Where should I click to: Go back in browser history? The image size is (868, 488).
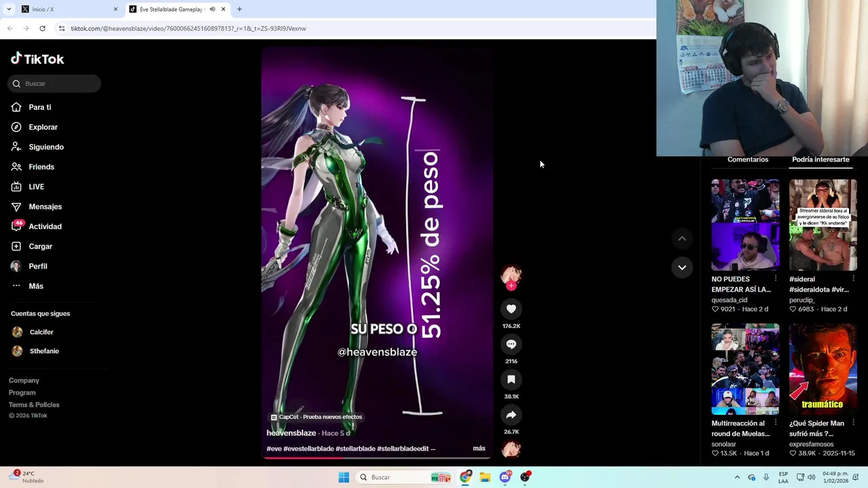[9, 28]
